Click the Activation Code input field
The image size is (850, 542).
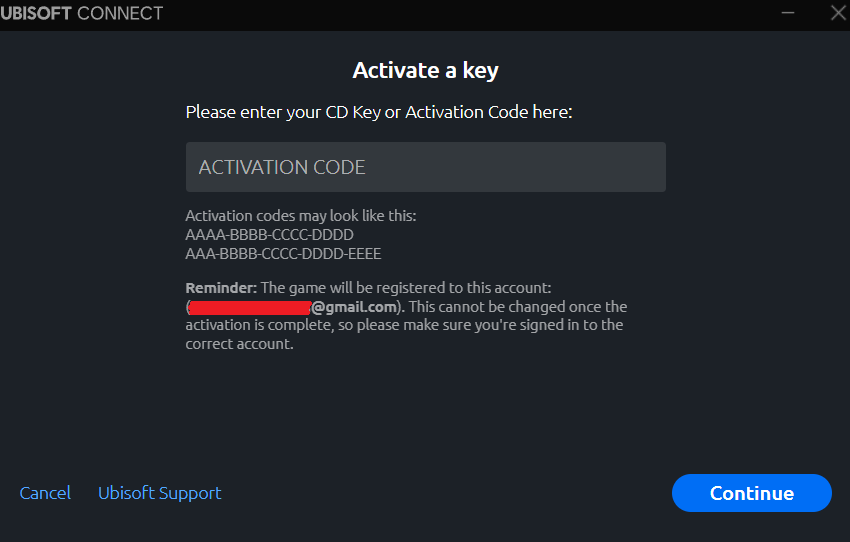tap(425, 167)
